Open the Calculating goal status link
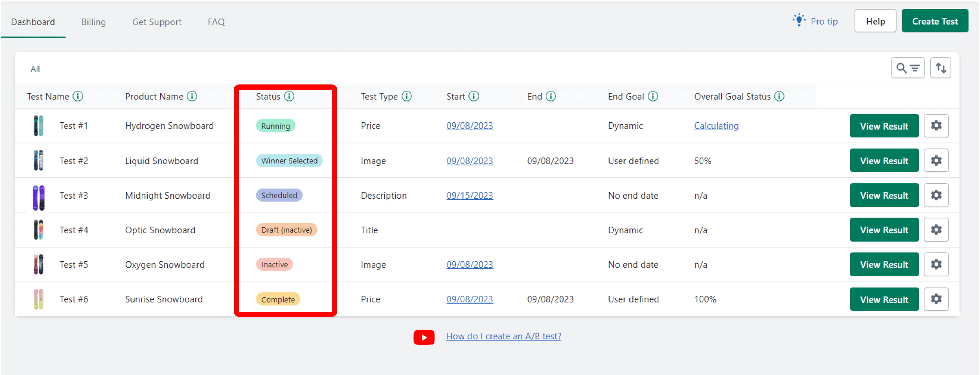 click(716, 126)
